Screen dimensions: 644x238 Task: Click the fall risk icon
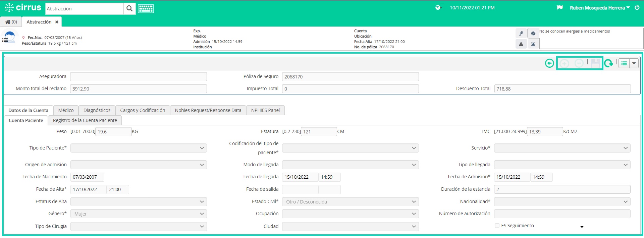pyautogui.click(x=521, y=33)
